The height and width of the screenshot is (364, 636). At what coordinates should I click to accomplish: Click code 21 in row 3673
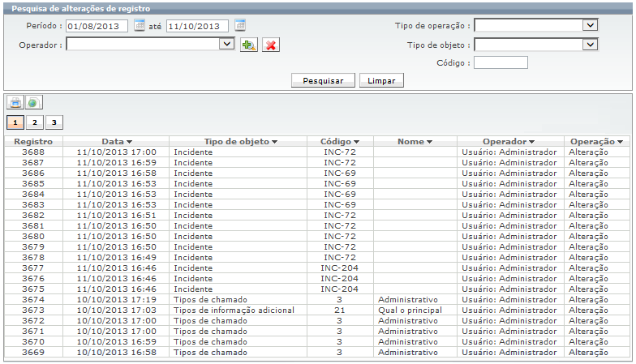click(x=340, y=310)
